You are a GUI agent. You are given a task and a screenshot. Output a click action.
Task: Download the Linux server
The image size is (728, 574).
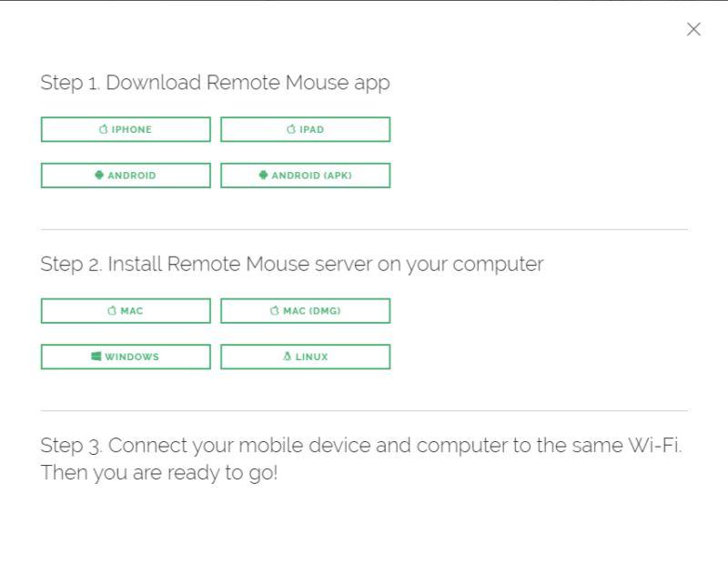pyautogui.click(x=306, y=356)
